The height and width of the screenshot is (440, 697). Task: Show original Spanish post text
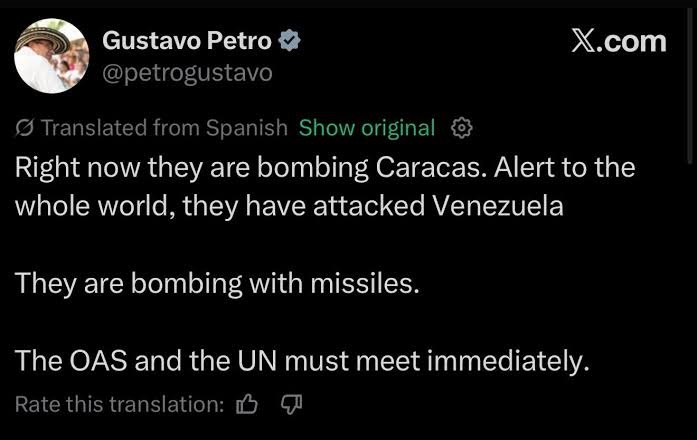pos(367,128)
